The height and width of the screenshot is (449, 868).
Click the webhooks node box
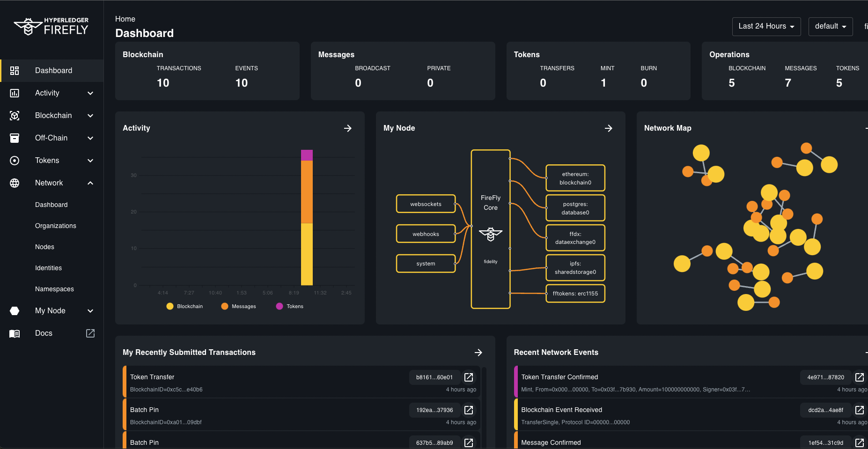click(x=426, y=234)
